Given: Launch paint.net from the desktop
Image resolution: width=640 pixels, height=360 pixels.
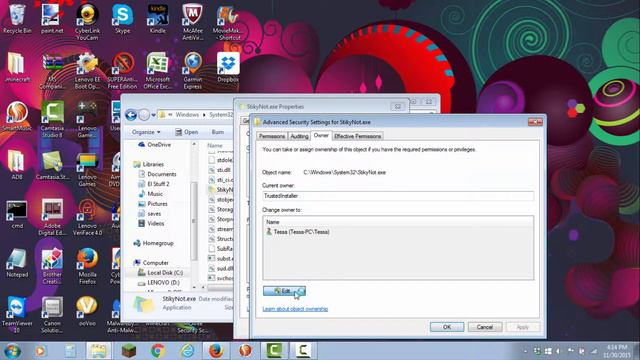Looking at the screenshot, I should coord(52,18).
